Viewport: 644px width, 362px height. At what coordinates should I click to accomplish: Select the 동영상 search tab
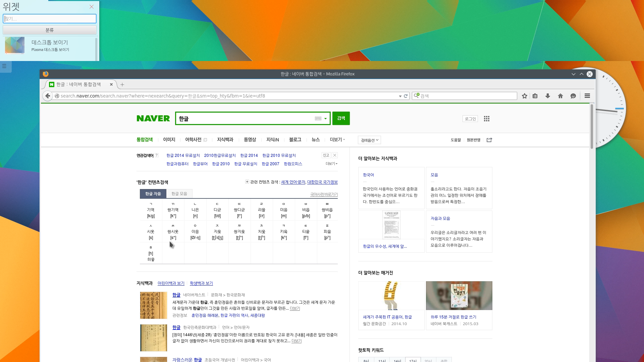(250, 139)
